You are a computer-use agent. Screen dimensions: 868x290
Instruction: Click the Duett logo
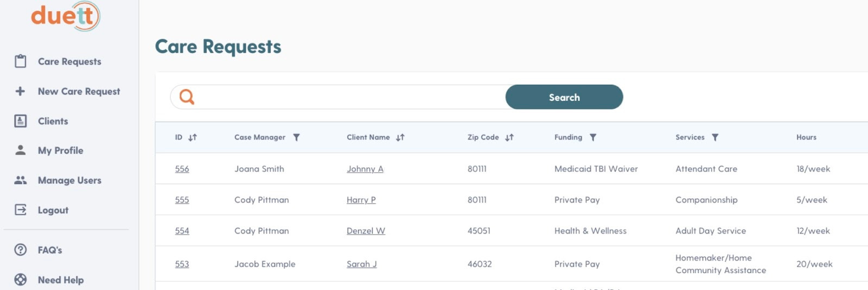pyautogui.click(x=65, y=16)
